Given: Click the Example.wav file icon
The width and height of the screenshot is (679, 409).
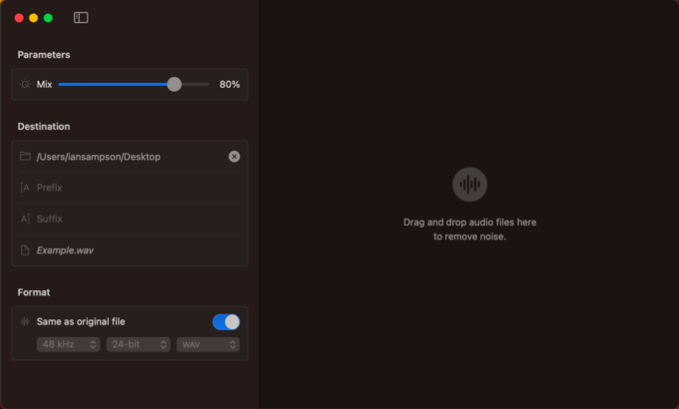Looking at the screenshot, I should point(25,250).
